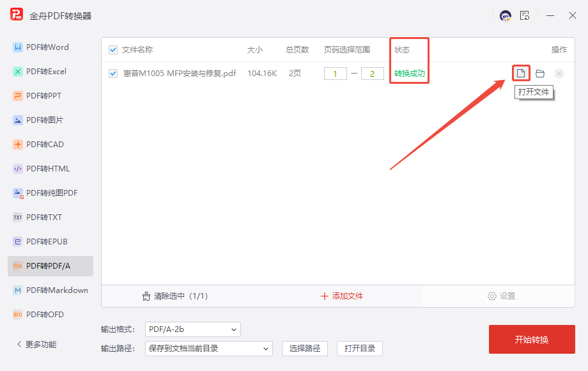588x371 pixels.
Task: Uncheck the 惠普M1005 MFP安装与修复.pdf checkbox
Action: pos(113,74)
